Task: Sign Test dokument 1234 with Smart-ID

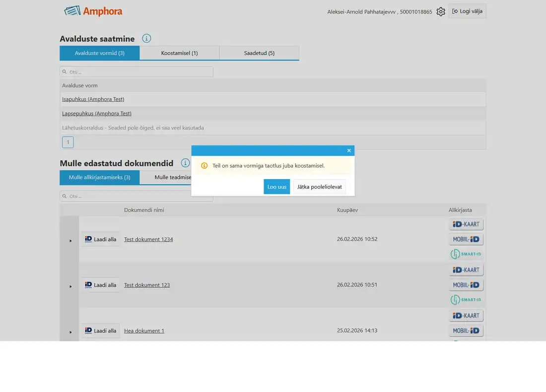Action: click(x=466, y=254)
